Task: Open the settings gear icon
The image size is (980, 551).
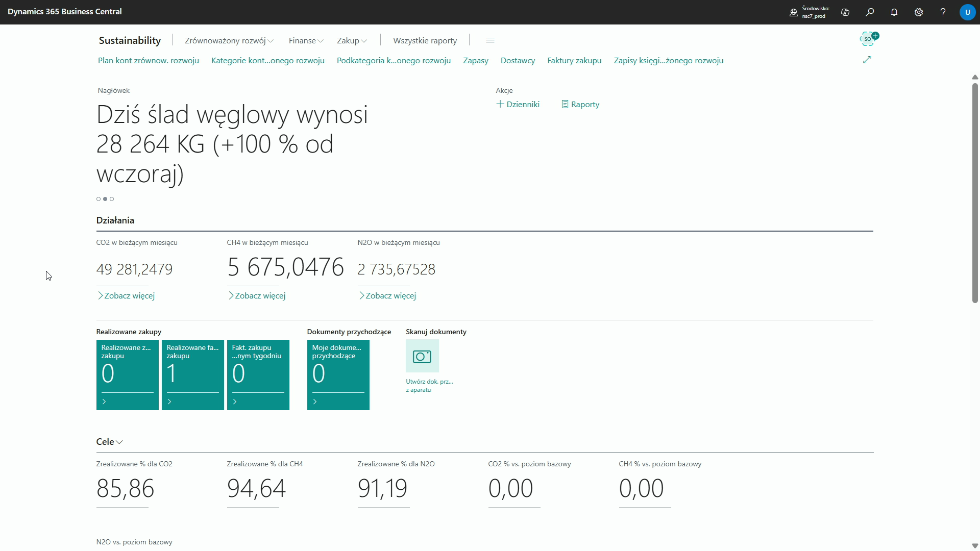Action: pyautogui.click(x=919, y=12)
